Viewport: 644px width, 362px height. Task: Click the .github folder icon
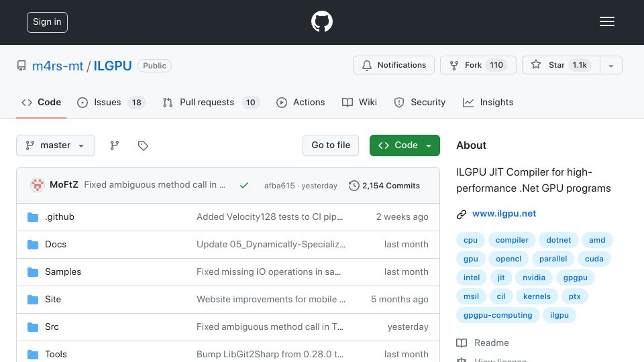click(33, 217)
